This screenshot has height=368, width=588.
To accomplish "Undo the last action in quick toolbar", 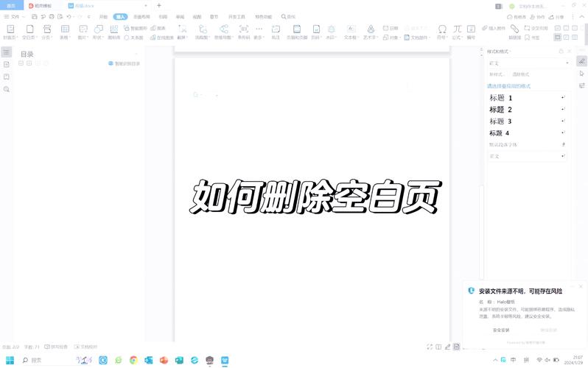I will point(69,17).
